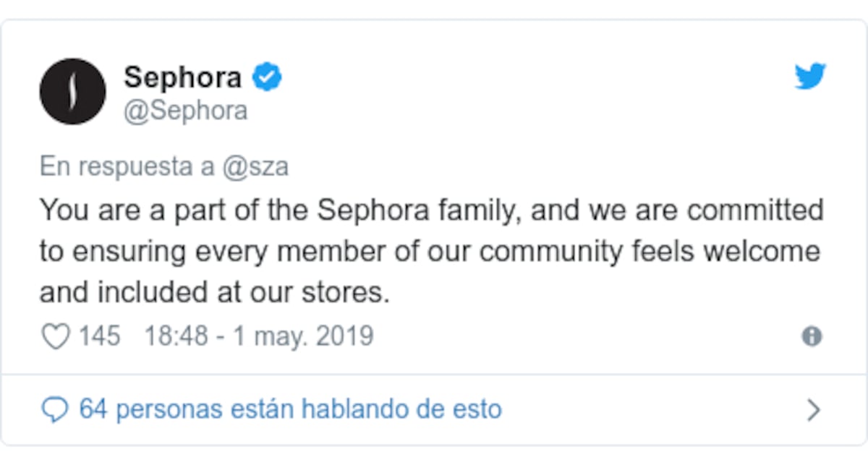Select the verified badge next to Sephora

pos(268,74)
